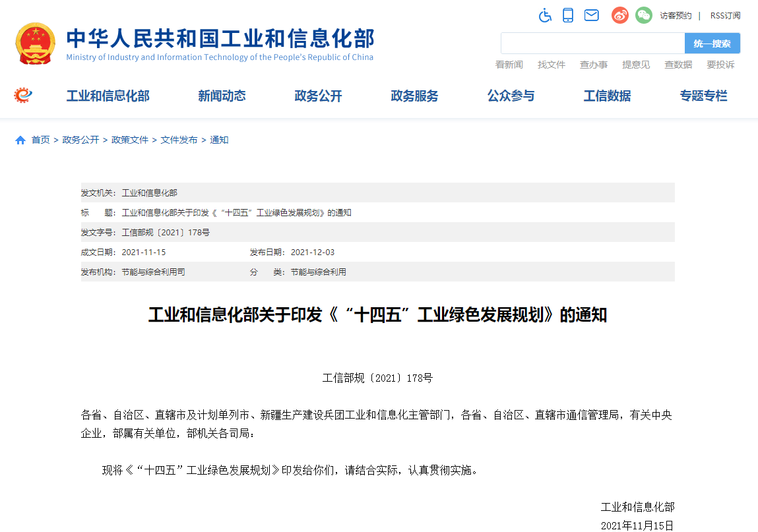Open the 专题专栏 navigation menu
The width and height of the screenshot is (758, 532).
[x=703, y=96]
